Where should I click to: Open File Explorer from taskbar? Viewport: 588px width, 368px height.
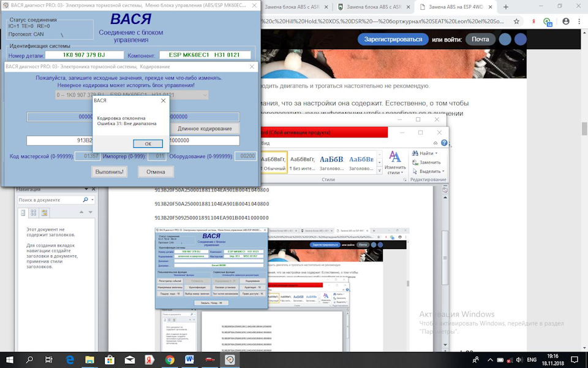coord(89,360)
